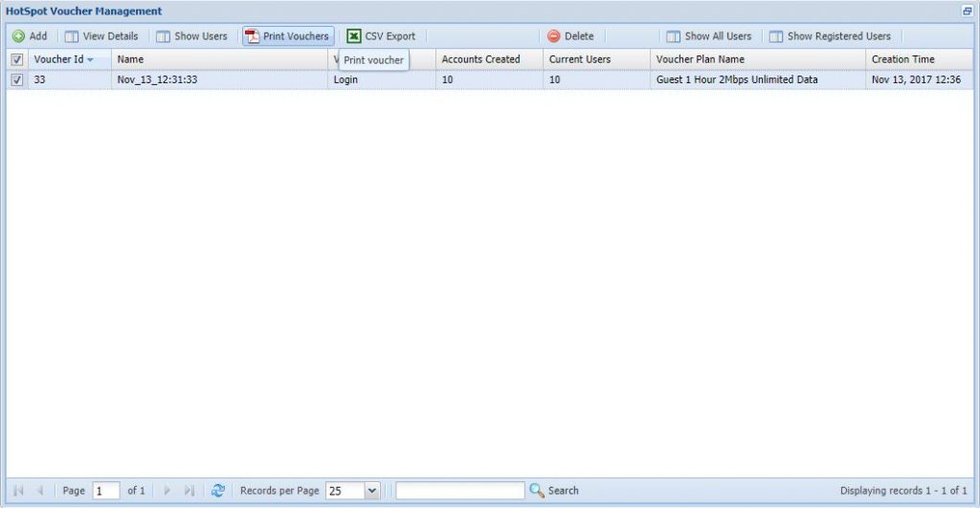Export vouchers with the CSV Export icon

tap(354, 36)
